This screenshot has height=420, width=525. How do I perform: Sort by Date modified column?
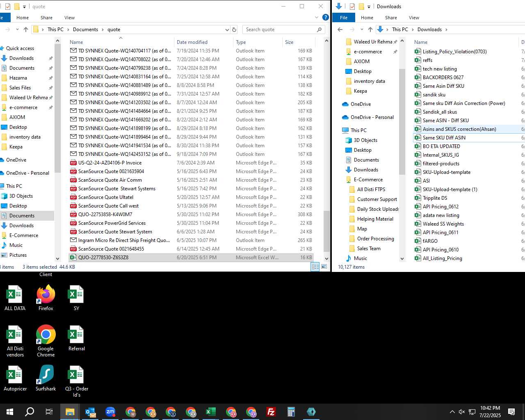[x=203, y=42]
